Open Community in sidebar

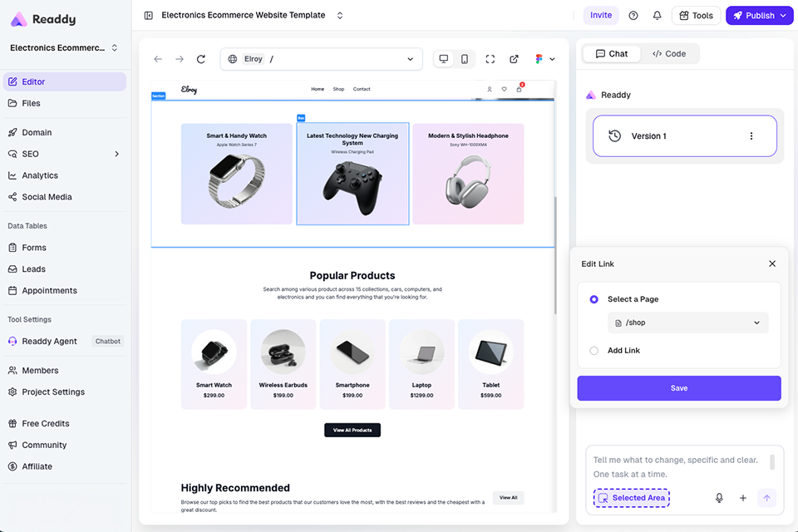click(x=65, y=445)
